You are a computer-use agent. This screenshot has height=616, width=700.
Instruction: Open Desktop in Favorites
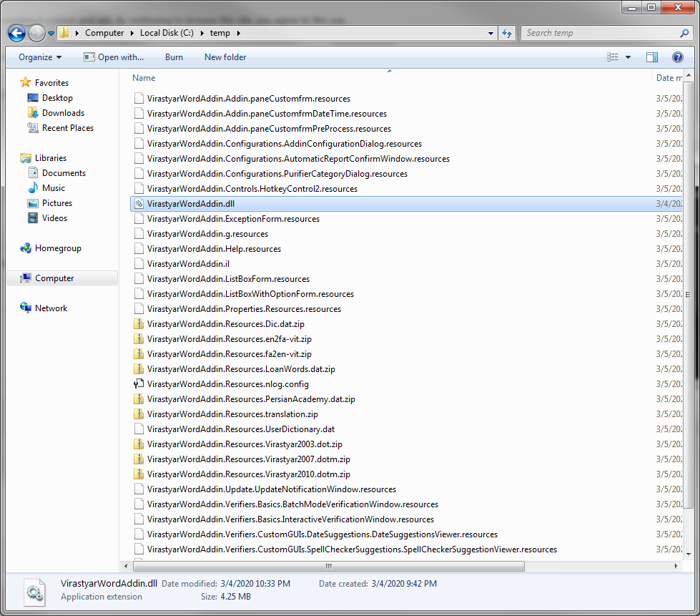[57, 98]
